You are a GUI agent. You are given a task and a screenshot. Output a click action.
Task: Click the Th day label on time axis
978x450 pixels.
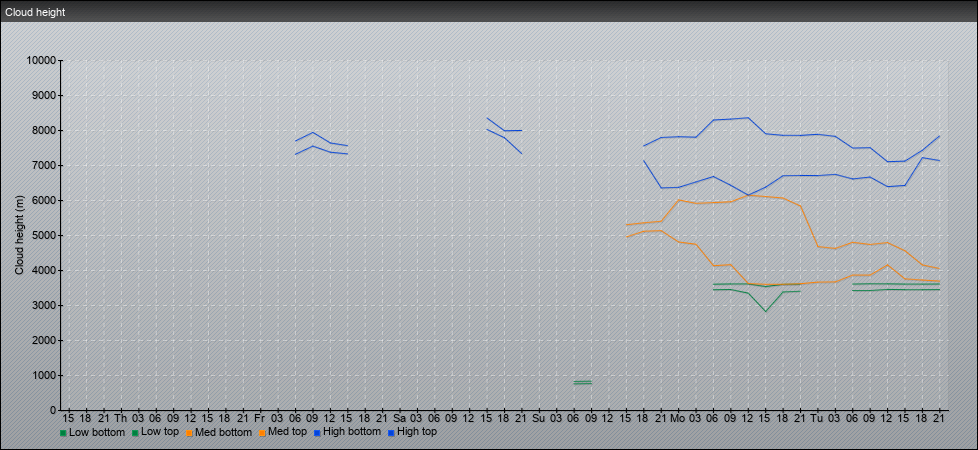click(120, 417)
